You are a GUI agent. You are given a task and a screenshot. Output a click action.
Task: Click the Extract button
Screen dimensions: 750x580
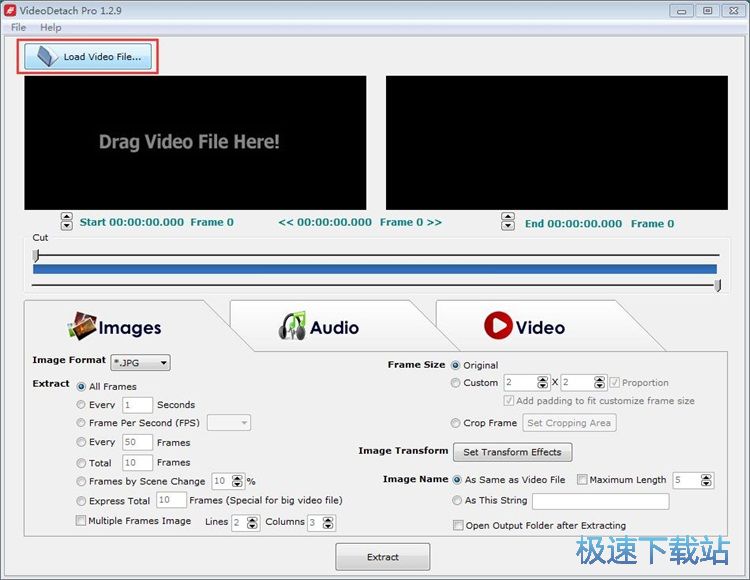click(383, 557)
